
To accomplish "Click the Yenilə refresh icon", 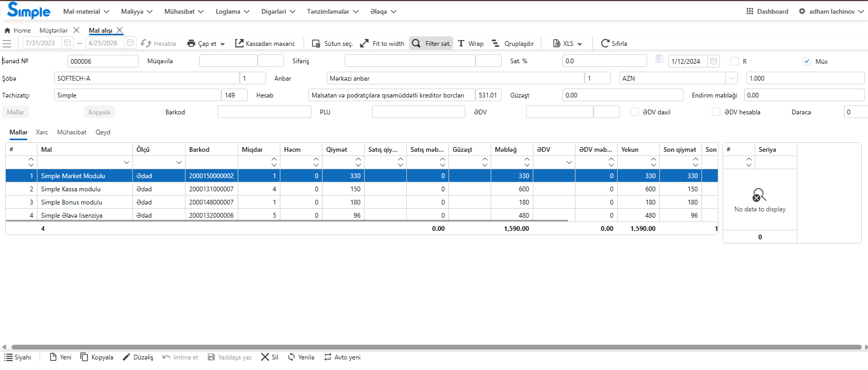I will (291, 357).
